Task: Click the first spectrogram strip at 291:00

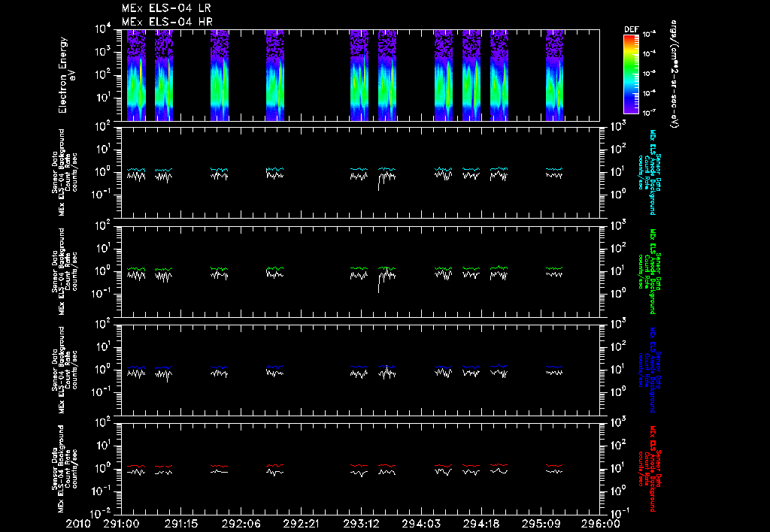Action: click(x=136, y=75)
